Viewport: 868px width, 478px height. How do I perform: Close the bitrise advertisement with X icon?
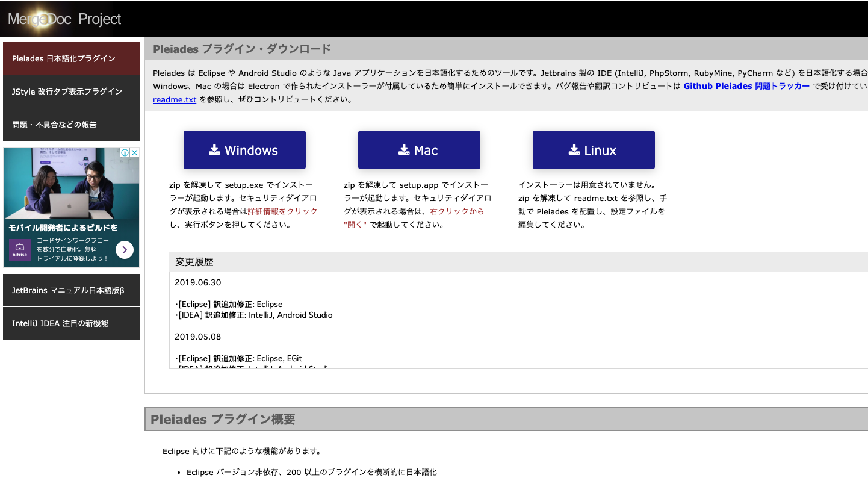[x=135, y=153]
